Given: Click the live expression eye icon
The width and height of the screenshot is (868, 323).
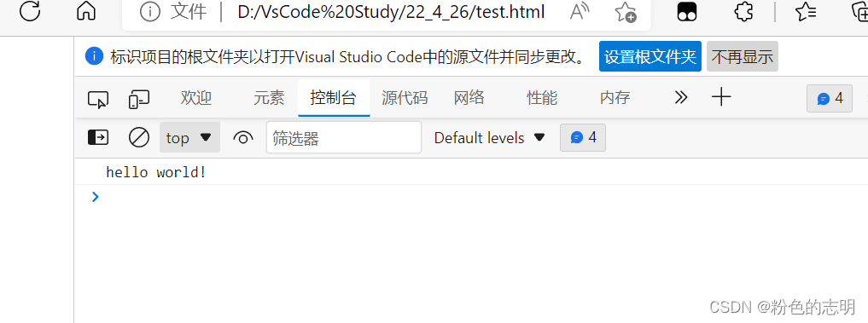Looking at the screenshot, I should point(243,138).
